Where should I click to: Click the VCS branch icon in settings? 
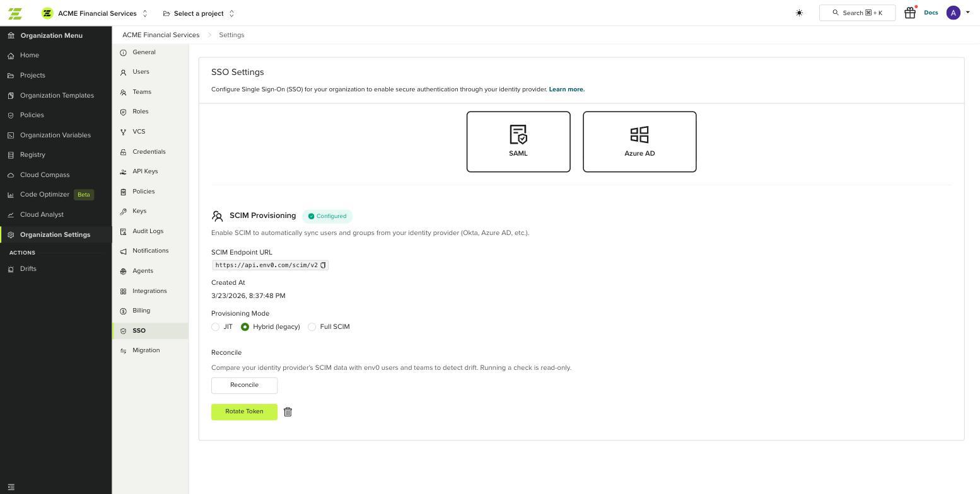(x=124, y=132)
